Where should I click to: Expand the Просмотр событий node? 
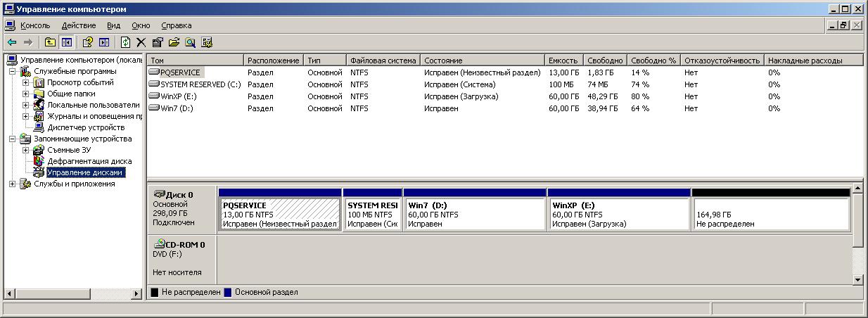point(26,83)
